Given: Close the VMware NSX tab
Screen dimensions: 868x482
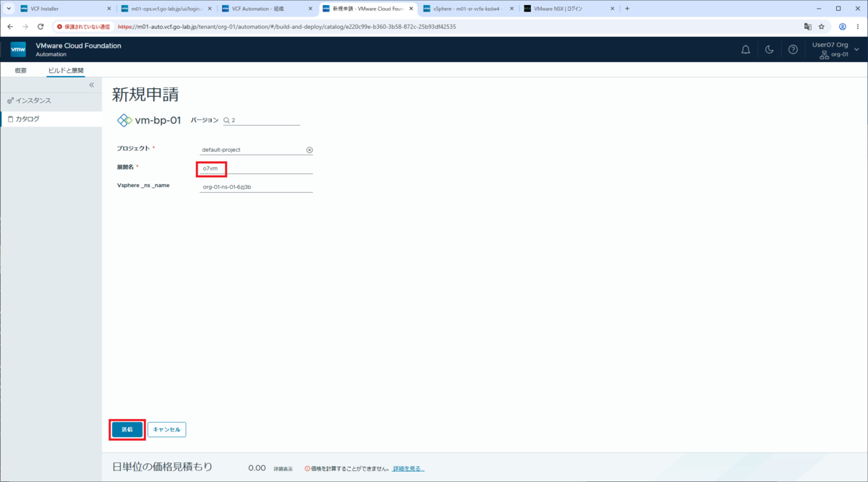Looking at the screenshot, I should point(612,9).
